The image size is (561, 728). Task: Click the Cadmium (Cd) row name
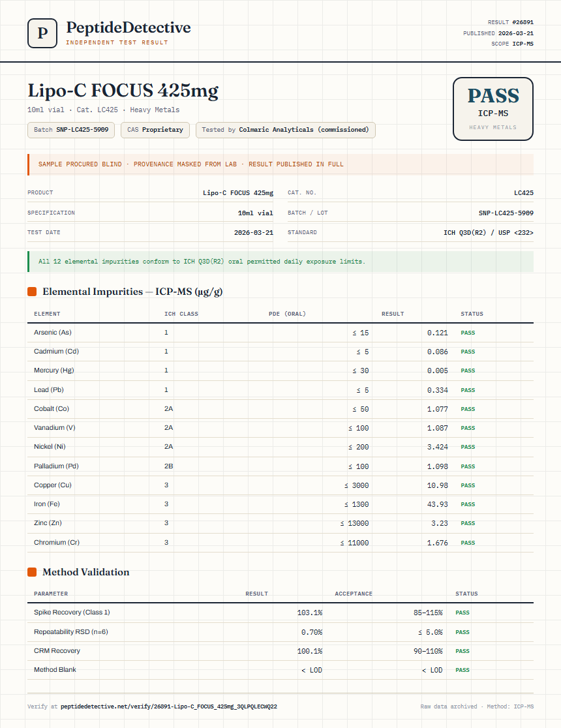coord(56,352)
